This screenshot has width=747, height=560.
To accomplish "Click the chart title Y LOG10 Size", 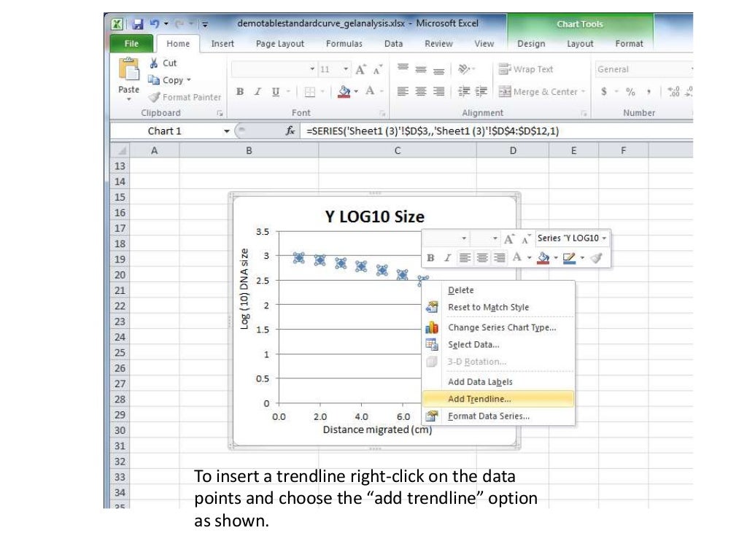I will 374,217.
